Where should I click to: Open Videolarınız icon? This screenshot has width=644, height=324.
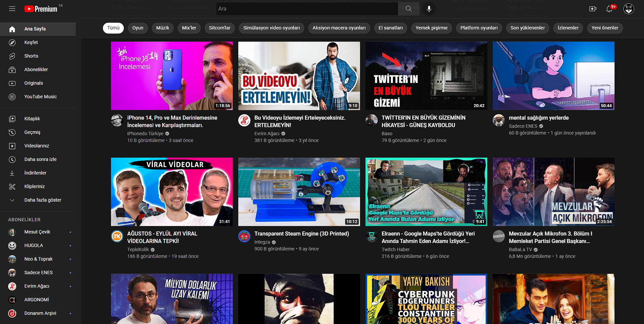[x=12, y=146]
